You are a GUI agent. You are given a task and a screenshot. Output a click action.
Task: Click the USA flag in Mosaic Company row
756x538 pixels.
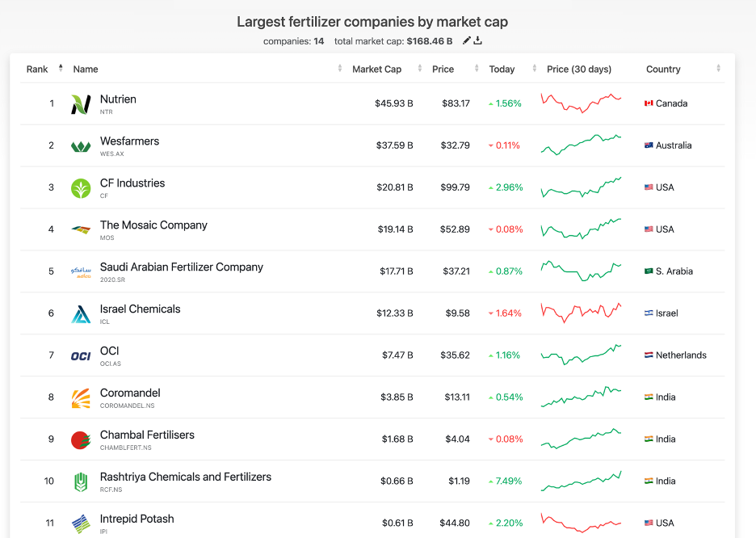tap(649, 229)
